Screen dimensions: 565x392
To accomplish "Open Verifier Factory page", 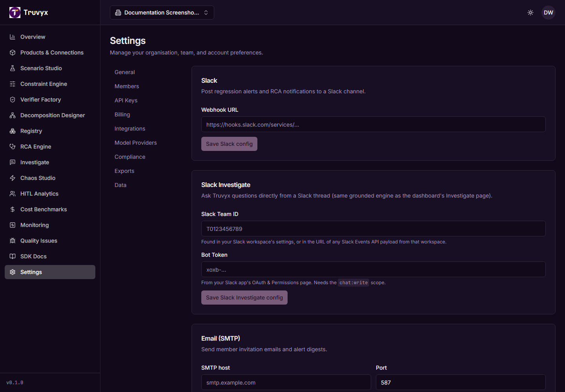I will 50,100.
